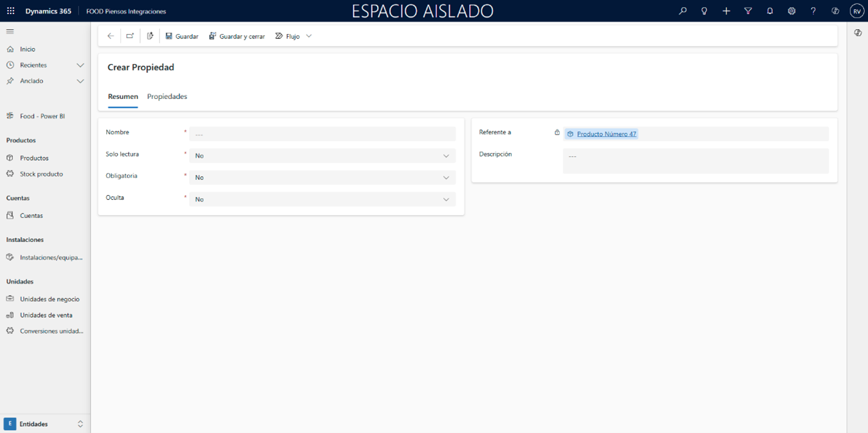Click the search magnifier icon in header
The width and height of the screenshot is (868, 433).
coord(682,11)
